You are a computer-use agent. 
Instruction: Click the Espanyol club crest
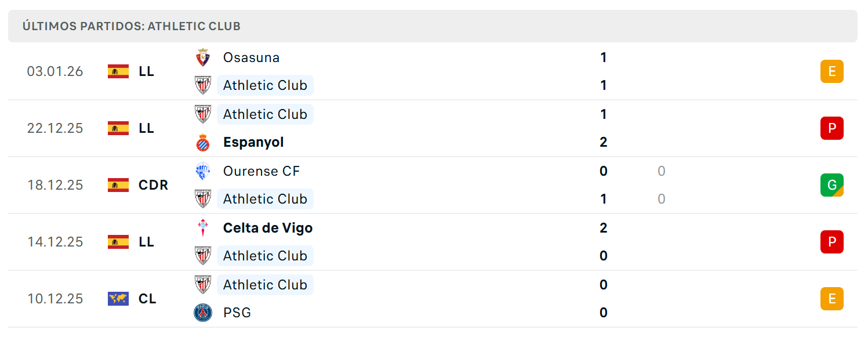coord(202,142)
